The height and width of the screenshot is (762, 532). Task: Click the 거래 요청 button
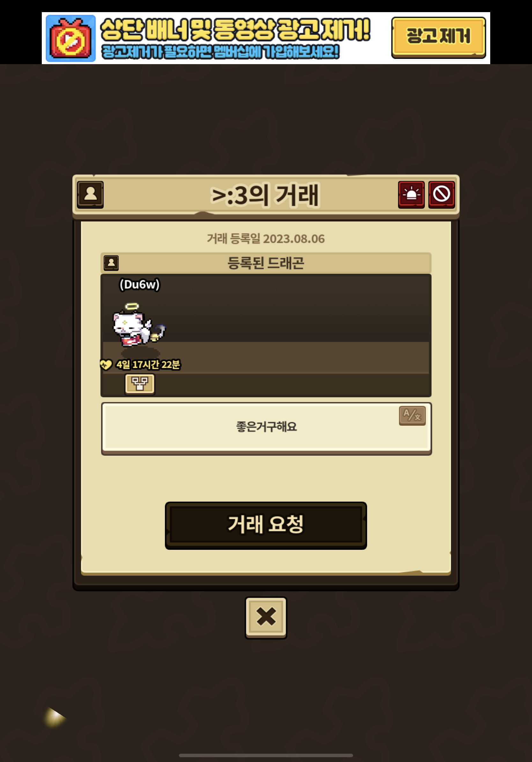pos(266,525)
